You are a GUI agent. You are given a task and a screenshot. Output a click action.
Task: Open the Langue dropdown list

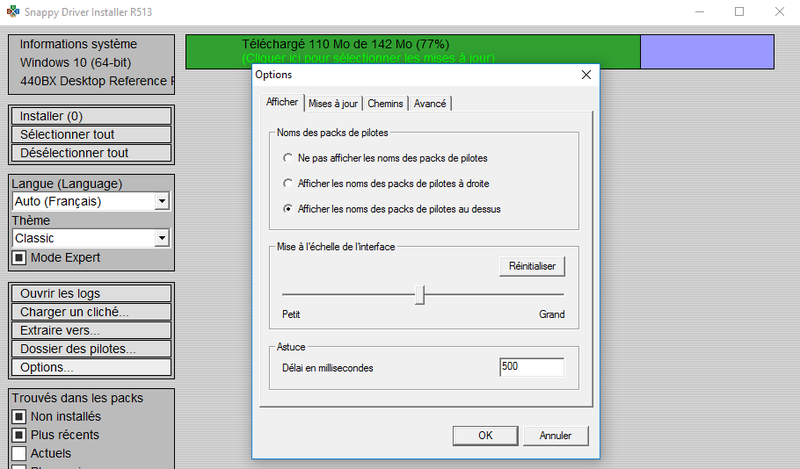[x=161, y=202]
